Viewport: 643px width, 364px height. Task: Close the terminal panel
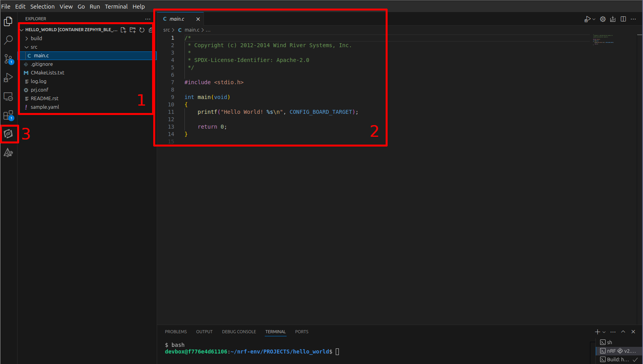pos(633,332)
